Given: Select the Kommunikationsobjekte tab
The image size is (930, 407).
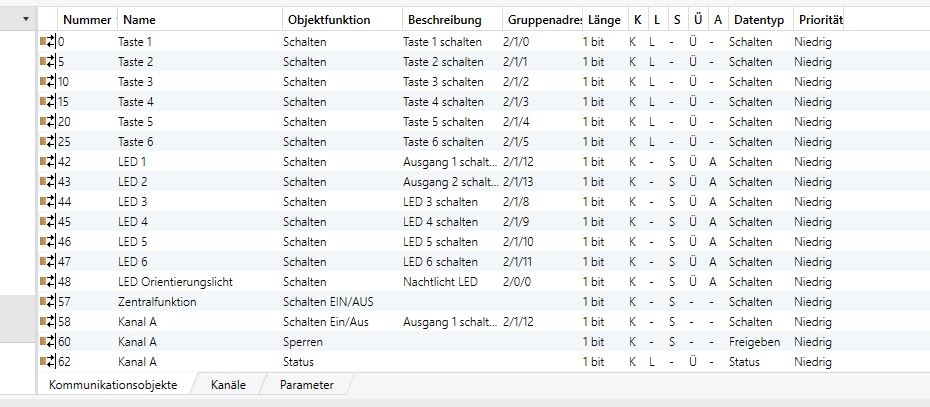Looking at the screenshot, I should (x=113, y=385).
